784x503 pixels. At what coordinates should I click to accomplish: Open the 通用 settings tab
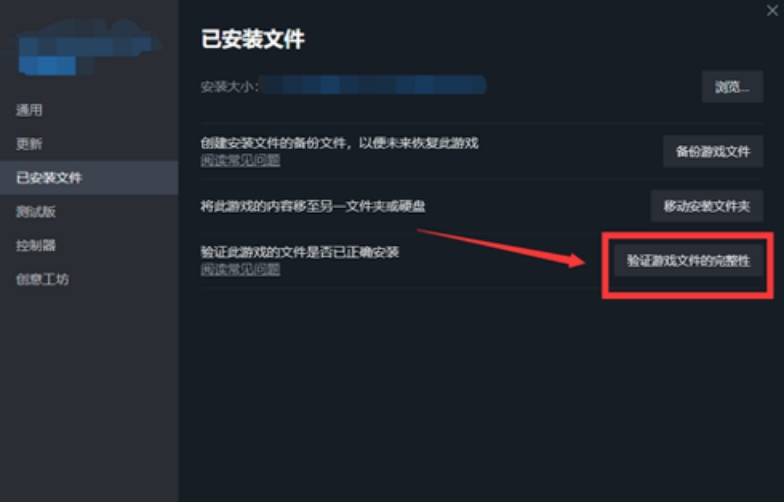(29, 110)
